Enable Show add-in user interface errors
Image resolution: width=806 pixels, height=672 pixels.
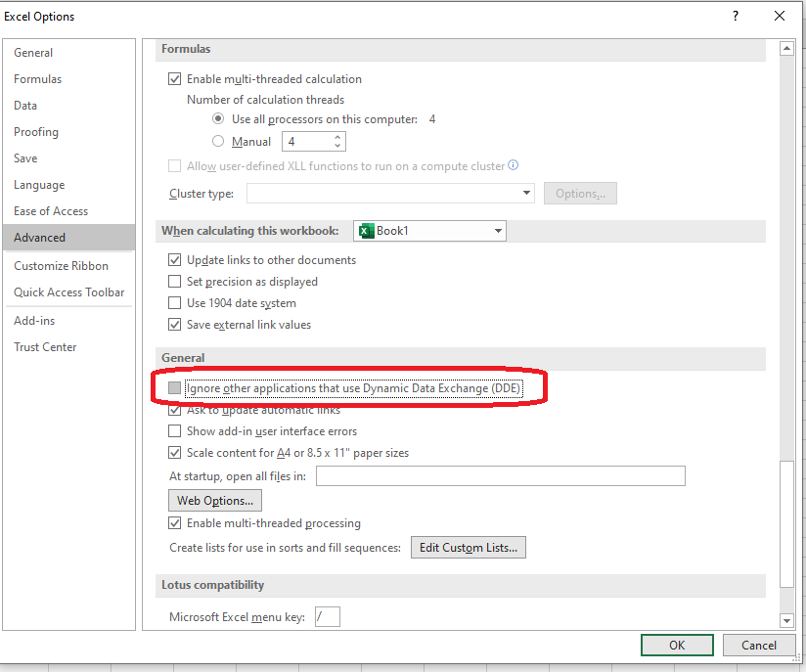point(175,430)
